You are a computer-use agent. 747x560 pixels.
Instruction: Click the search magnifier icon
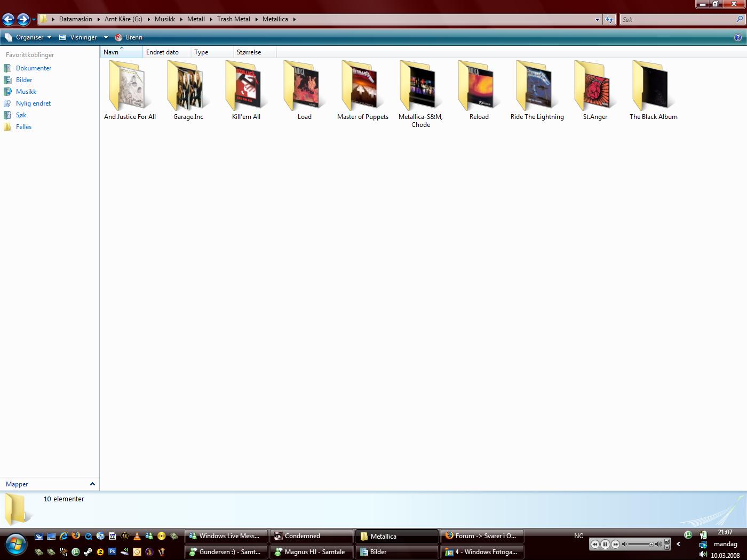[x=740, y=19]
